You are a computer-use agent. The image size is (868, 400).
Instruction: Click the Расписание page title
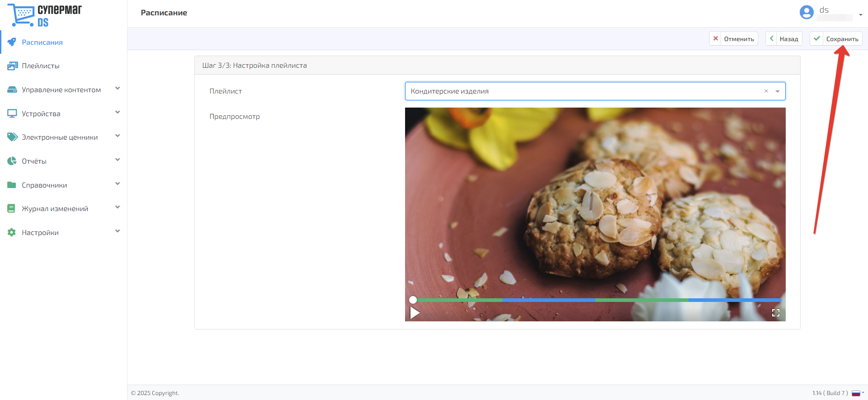tap(164, 13)
